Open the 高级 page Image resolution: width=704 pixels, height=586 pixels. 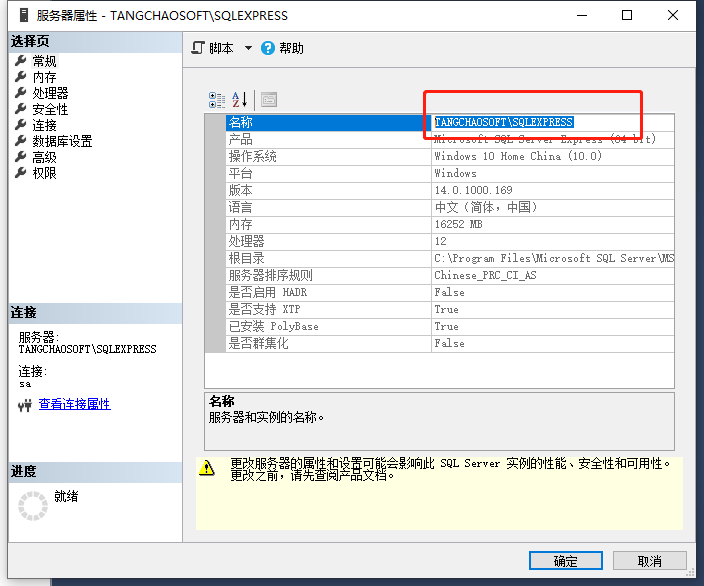point(44,157)
